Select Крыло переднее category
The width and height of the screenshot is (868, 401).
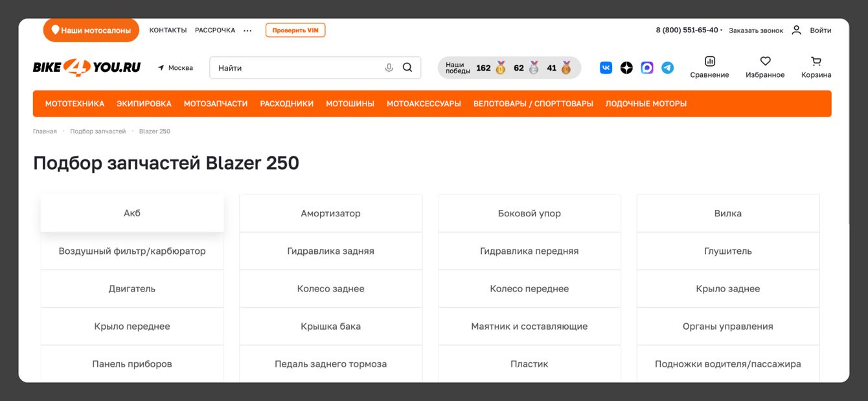(x=132, y=326)
